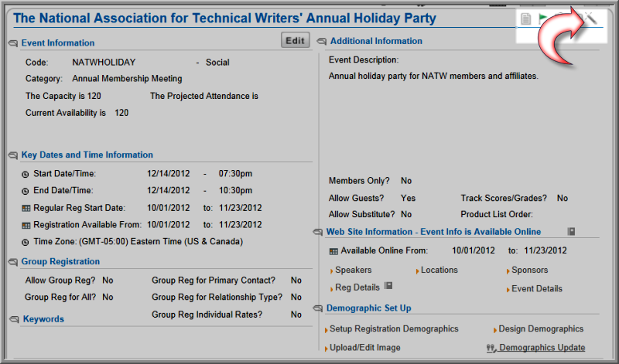Click the event description text about NATW members
The height and width of the screenshot is (364, 619).
(433, 76)
